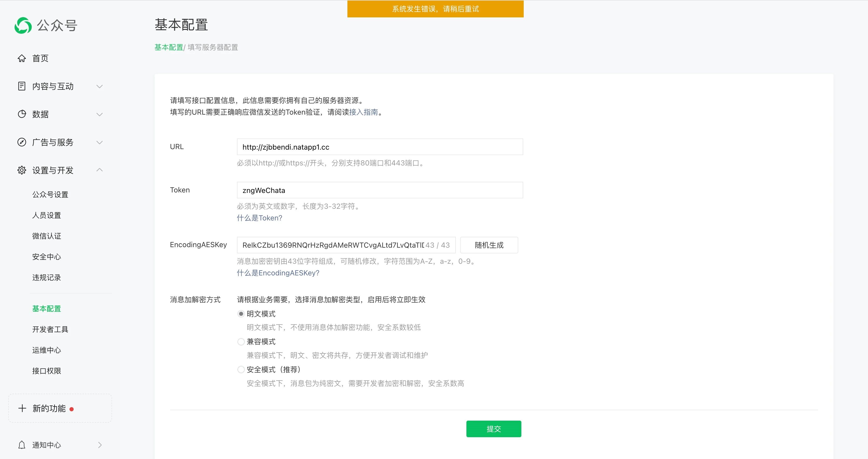Choose the 兼容模式 radio option
Viewport: 868px width, 459px height.
241,342
